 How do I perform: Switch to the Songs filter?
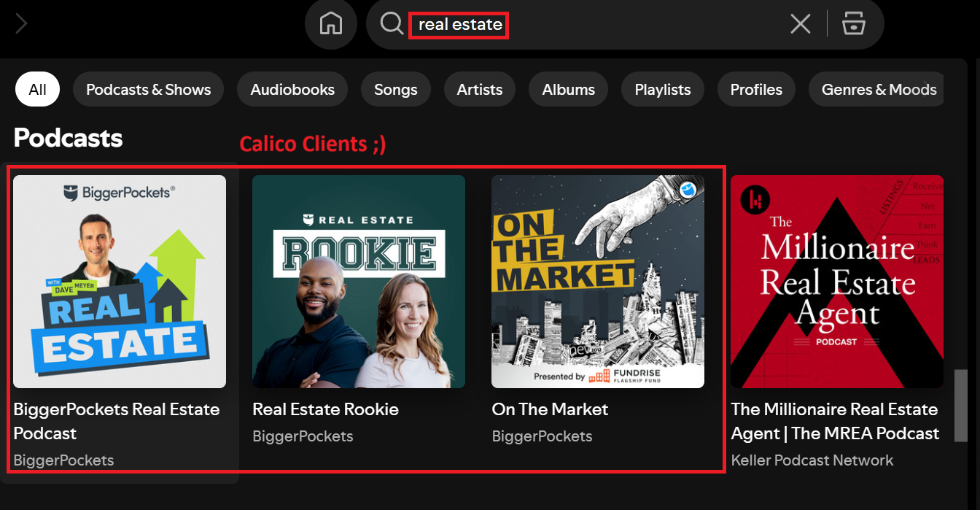coord(396,90)
